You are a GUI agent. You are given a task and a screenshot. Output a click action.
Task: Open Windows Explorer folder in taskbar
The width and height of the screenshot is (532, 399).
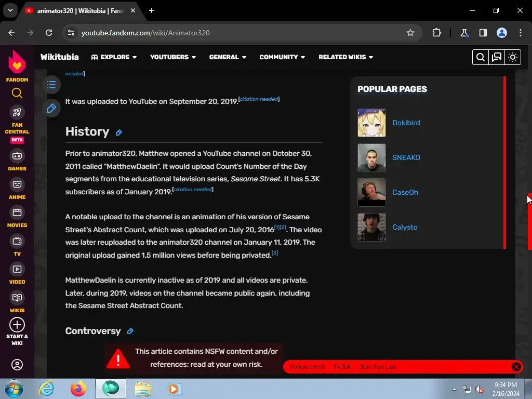(143, 389)
